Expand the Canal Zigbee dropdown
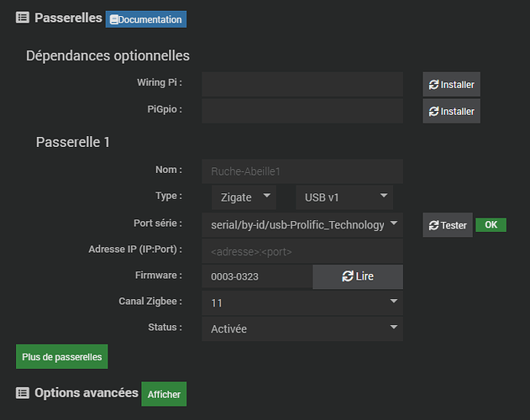The height and width of the screenshot is (420, 530). pos(302,302)
